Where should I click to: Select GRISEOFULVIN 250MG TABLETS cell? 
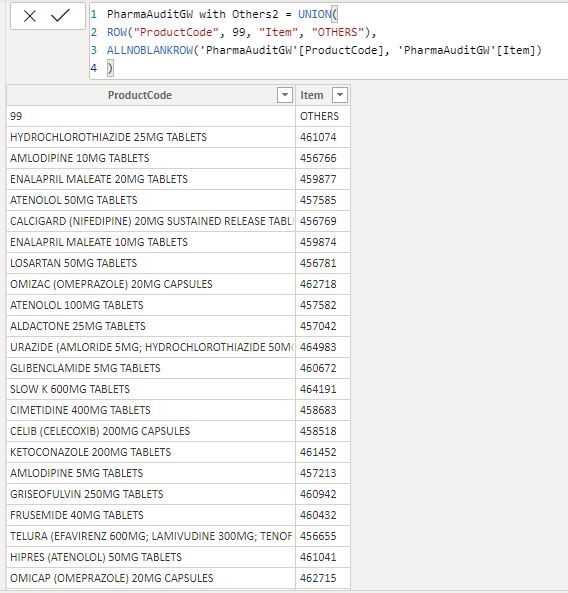point(151,494)
